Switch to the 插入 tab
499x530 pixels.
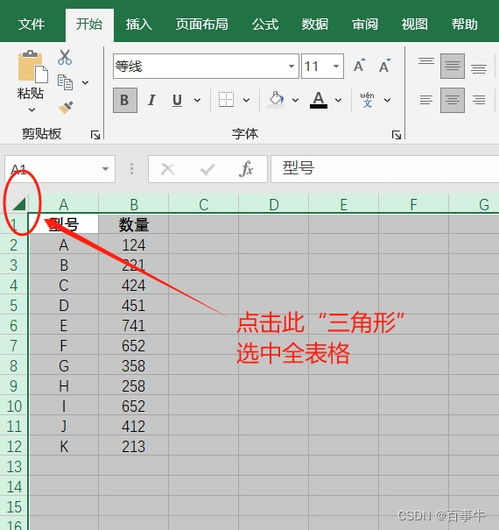point(139,24)
